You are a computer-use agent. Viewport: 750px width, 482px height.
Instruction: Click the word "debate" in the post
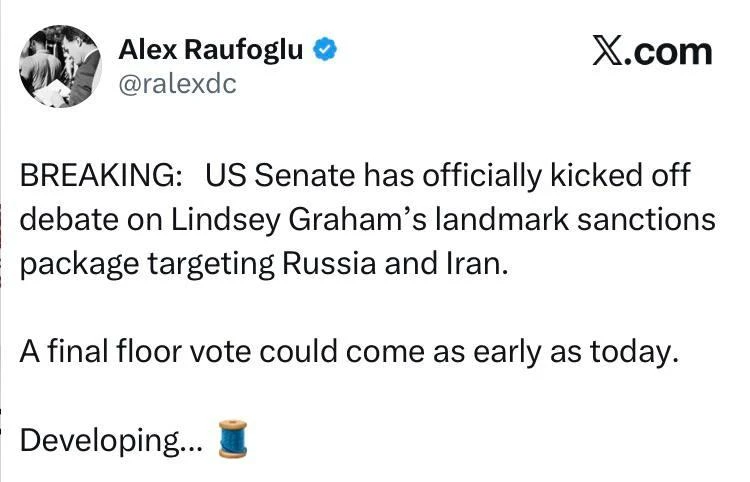(x=69, y=219)
